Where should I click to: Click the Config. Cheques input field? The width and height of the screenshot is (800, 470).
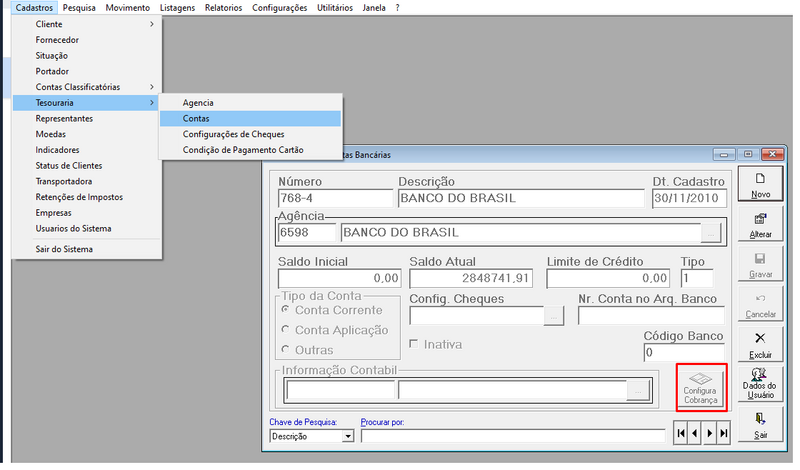pyautogui.click(x=477, y=316)
